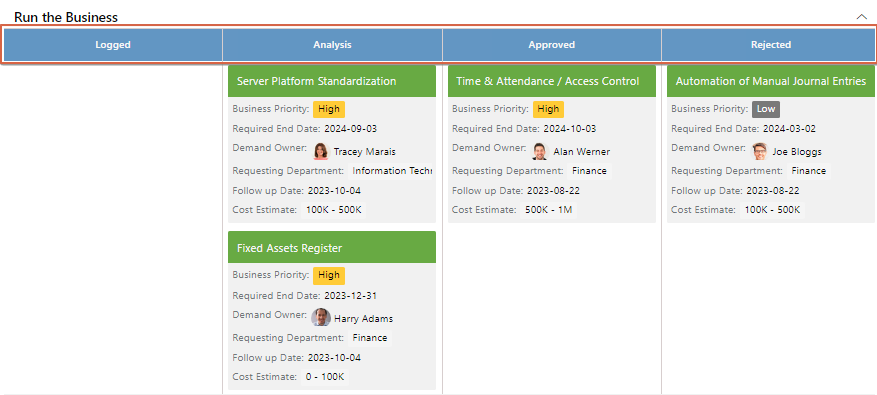Click Harry Adams avatar photo

[321, 318]
